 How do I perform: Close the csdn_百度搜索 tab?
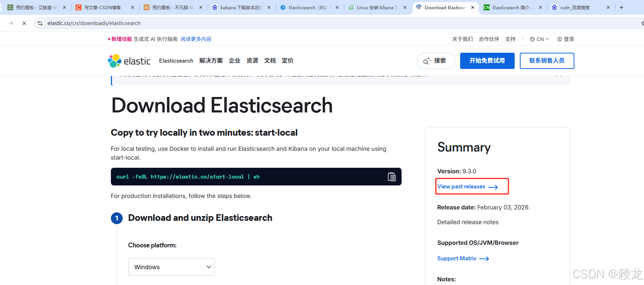click(608, 7)
